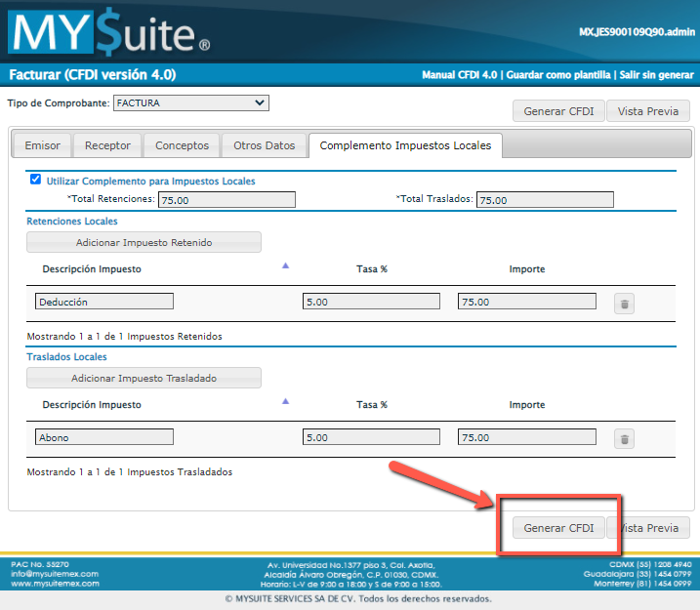Select the Otros Datos tab
This screenshot has height=610, width=700.
pyautogui.click(x=264, y=145)
